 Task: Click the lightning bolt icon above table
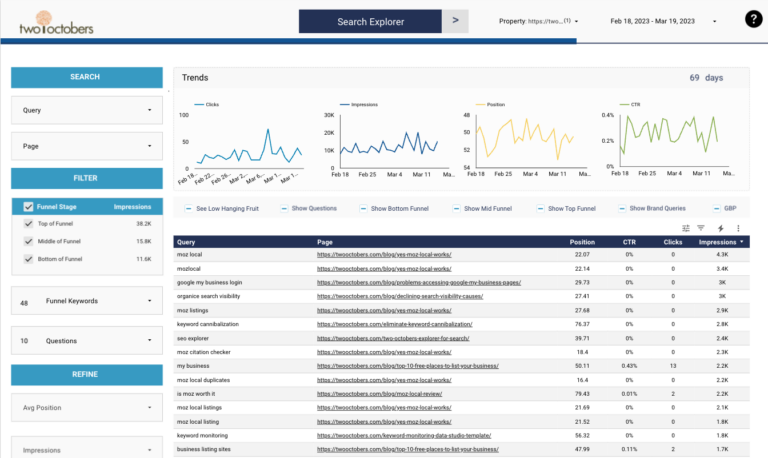point(720,228)
